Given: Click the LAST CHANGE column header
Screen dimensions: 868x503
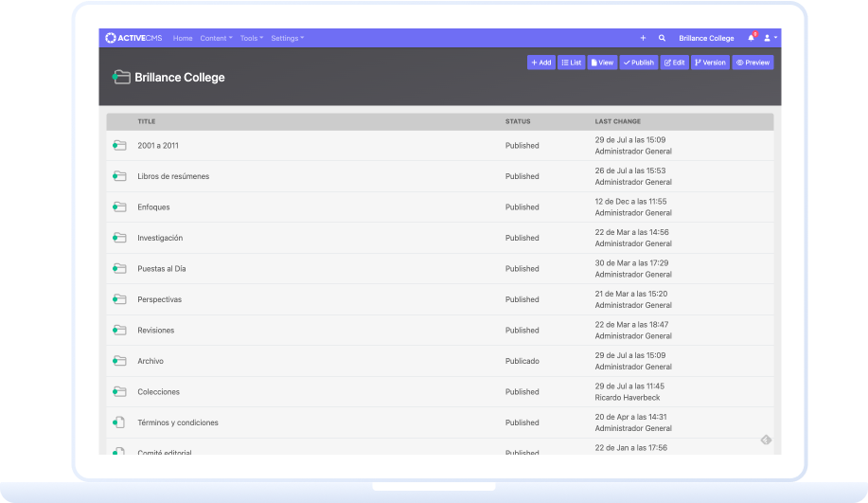Looking at the screenshot, I should point(618,121).
